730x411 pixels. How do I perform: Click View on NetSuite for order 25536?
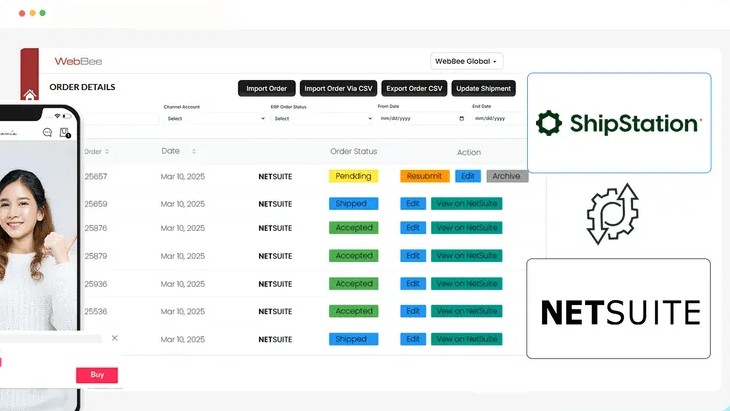point(466,311)
